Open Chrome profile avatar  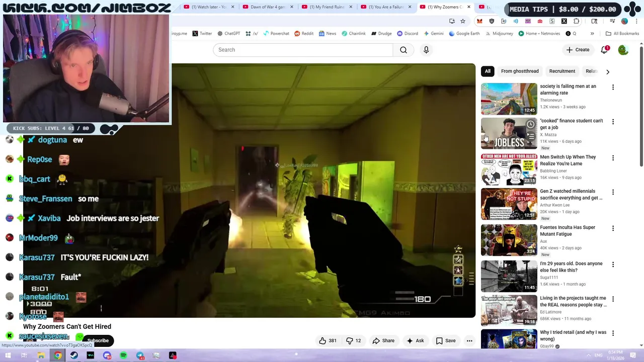[624, 21]
